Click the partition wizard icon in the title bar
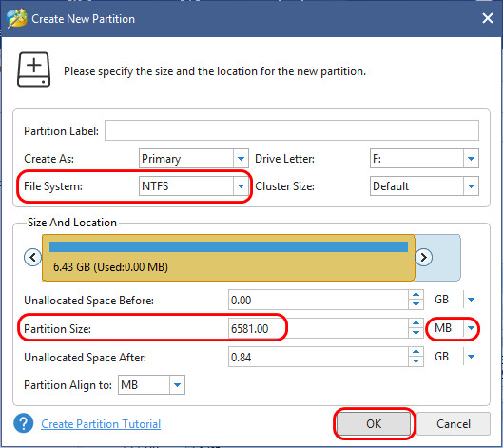 pyautogui.click(x=16, y=19)
